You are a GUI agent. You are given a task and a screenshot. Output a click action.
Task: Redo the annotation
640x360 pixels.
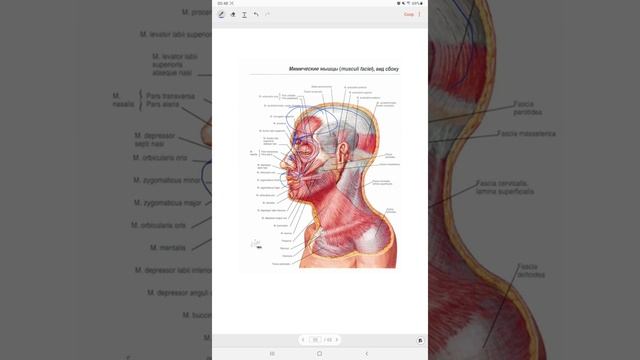pos(267,14)
